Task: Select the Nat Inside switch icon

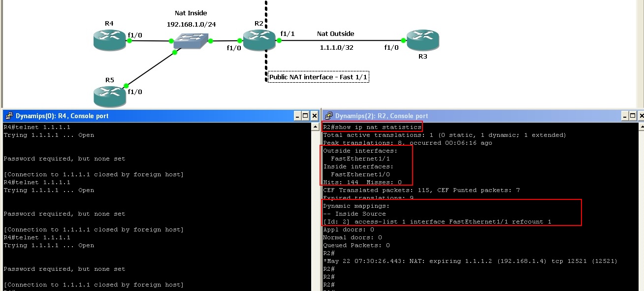Action: pyautogui.click(x=191, y=41)
